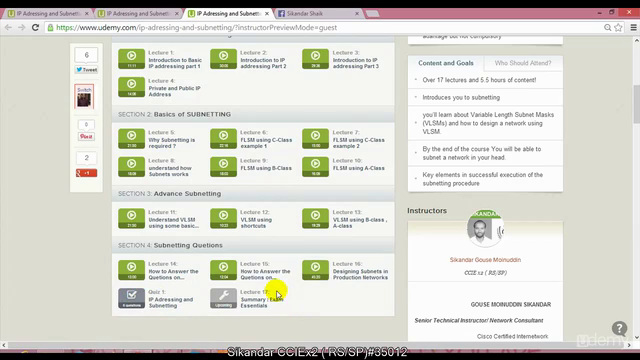
Task: Play Lecture 10 FLSM using A-Class
Action: (x=316, y=167)
